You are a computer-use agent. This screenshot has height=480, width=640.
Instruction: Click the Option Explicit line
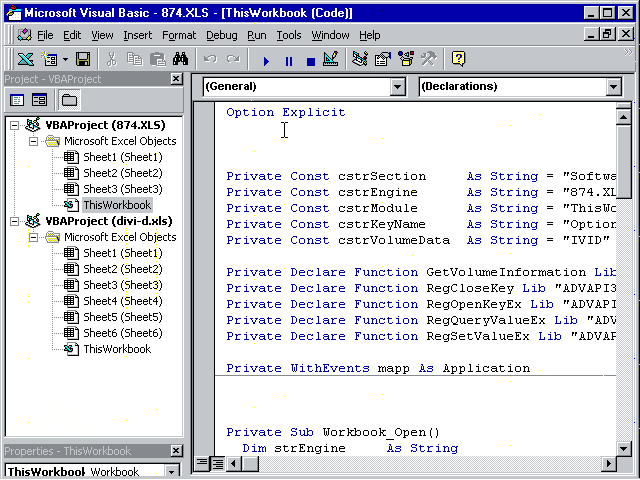click(286, 112)
